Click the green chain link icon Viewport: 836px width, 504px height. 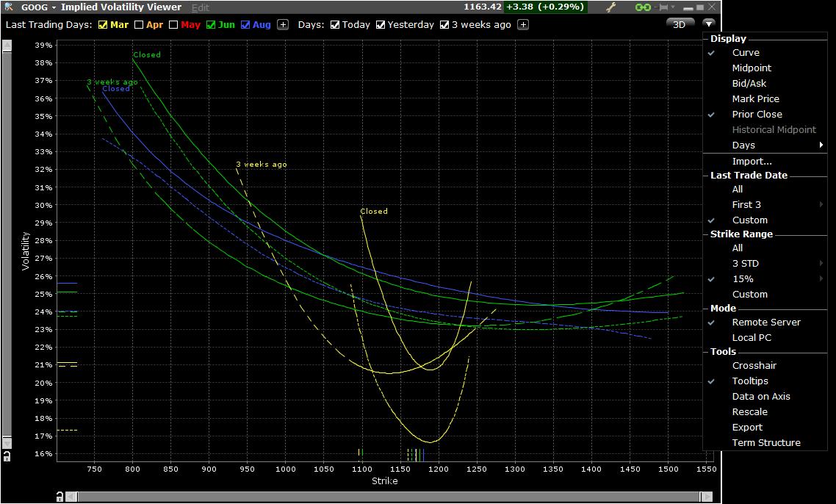point(644,7)
